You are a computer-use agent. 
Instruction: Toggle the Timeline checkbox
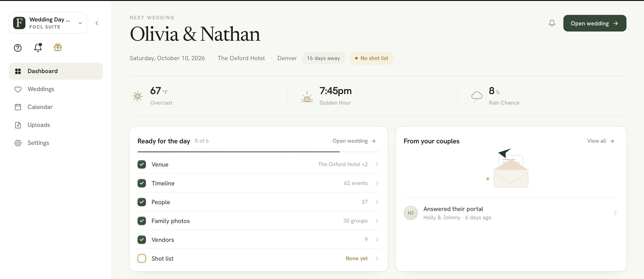(x=142, y=183)
